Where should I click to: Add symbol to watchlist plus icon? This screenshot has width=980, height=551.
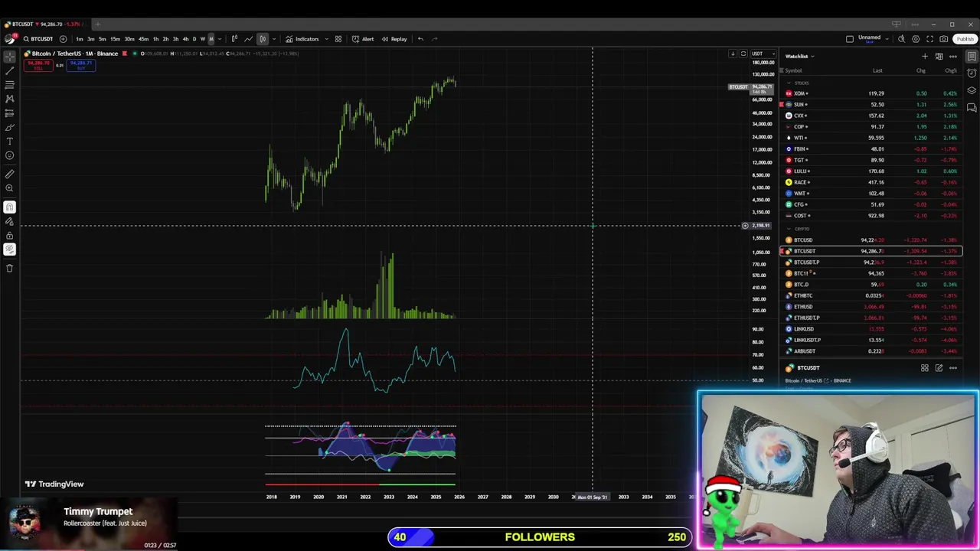pos(924,56)
